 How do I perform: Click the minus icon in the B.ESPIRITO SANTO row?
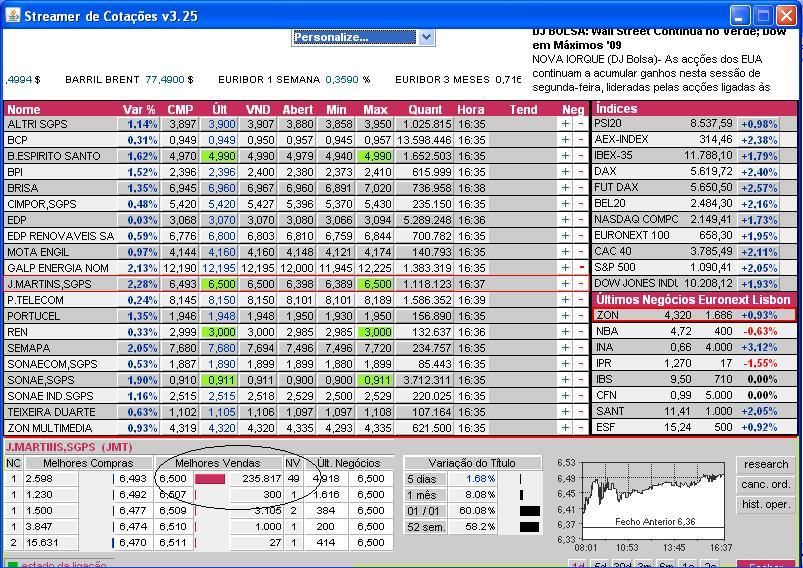point(581,156)
